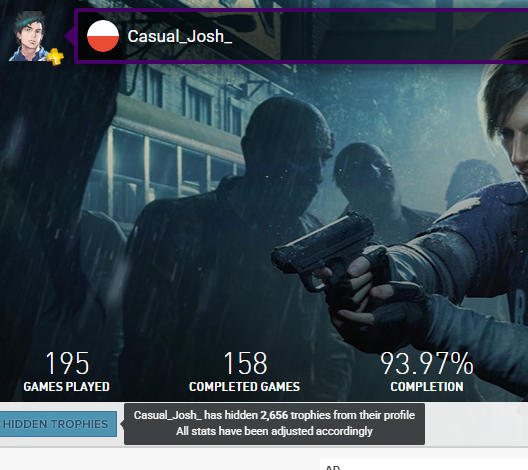The height and width of the screenshot is (470, 528).
Task: Click the purple speech-bubble pointer beside avatar
Action: [70, 36]
